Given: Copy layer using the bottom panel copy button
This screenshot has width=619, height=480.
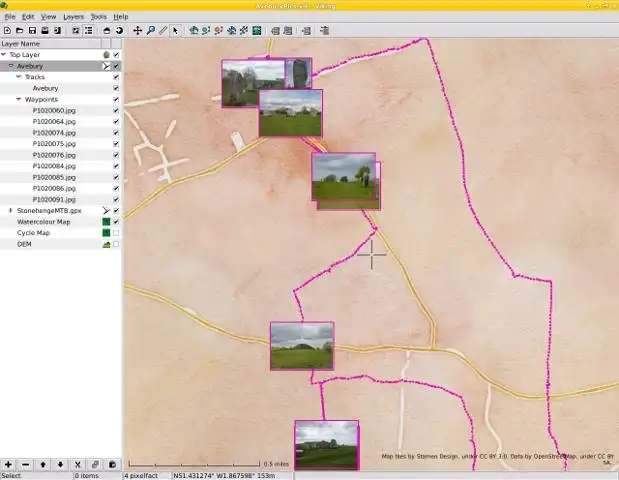Looking at the screenshot, I should 95,464.
